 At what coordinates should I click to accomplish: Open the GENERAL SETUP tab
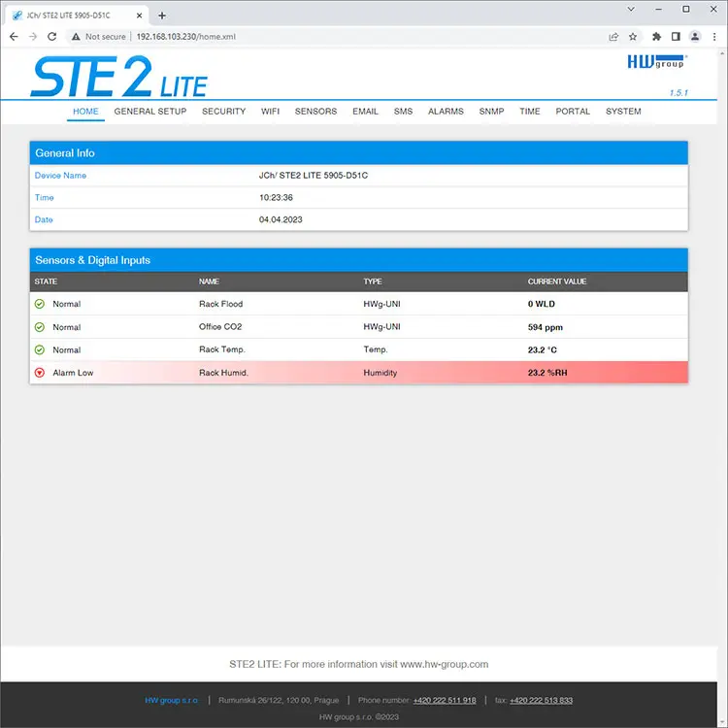click(x=150, y=112)
